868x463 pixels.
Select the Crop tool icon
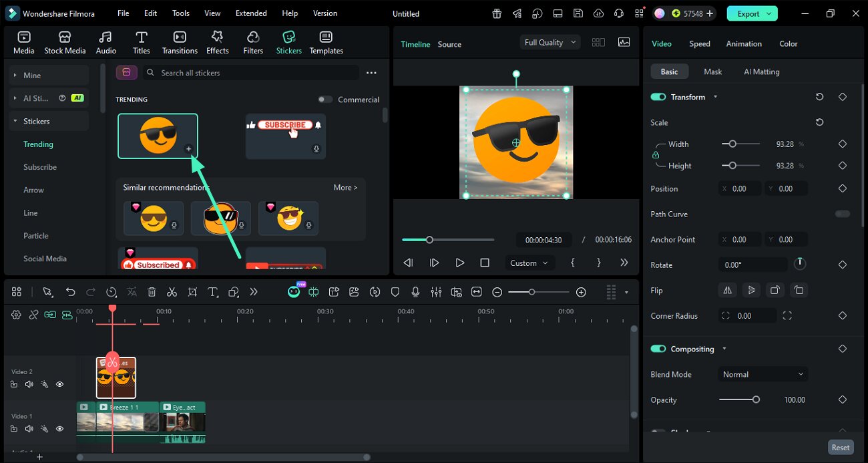[x=192, y=292]
